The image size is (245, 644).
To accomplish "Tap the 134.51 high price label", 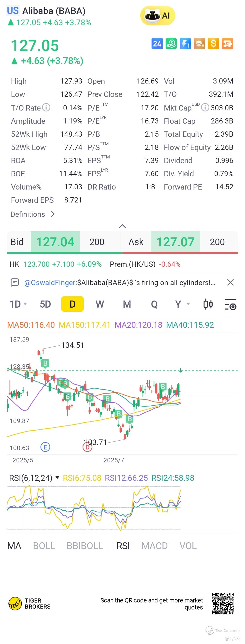I will click(72, 345).
